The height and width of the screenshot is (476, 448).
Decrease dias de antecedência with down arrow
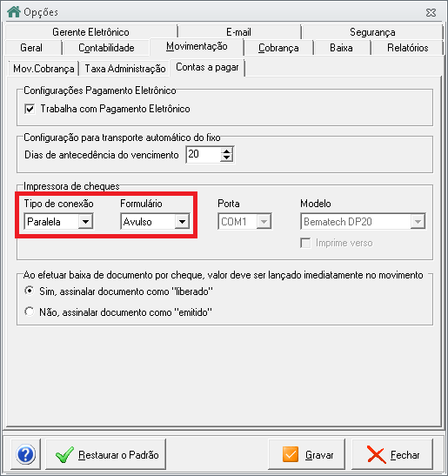click(x=227, y=158)
